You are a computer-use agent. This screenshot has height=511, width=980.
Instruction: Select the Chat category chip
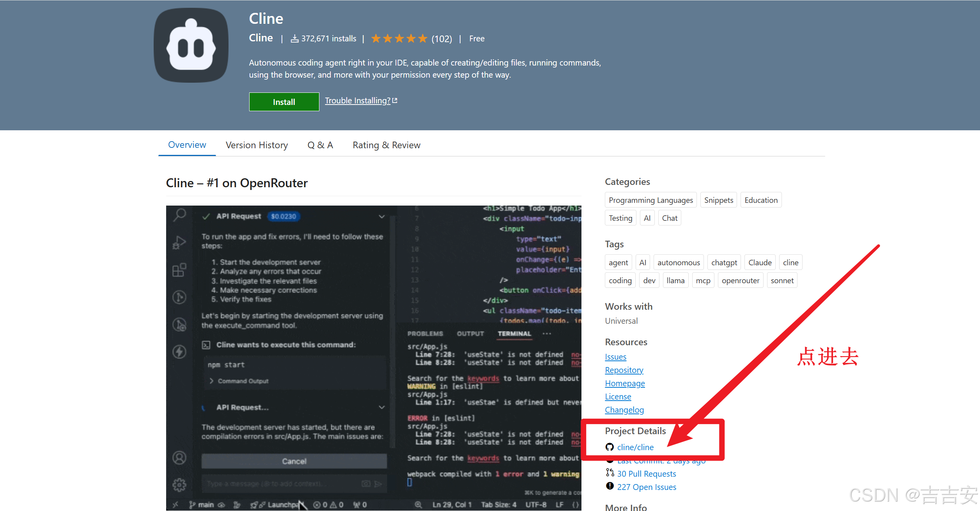670,218
